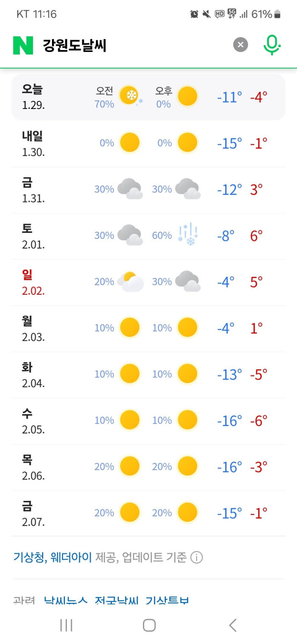The width and height of the screenshot is (297, 644).
Task: Tap Sunday 2.02 morning partly cloudy icon
Action: coord(130,281)
